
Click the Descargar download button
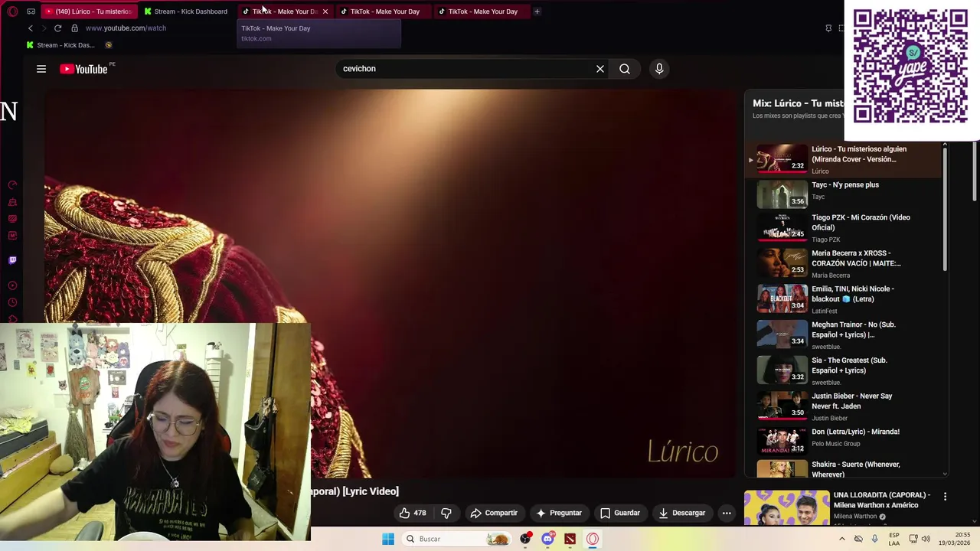coord(681,513)
